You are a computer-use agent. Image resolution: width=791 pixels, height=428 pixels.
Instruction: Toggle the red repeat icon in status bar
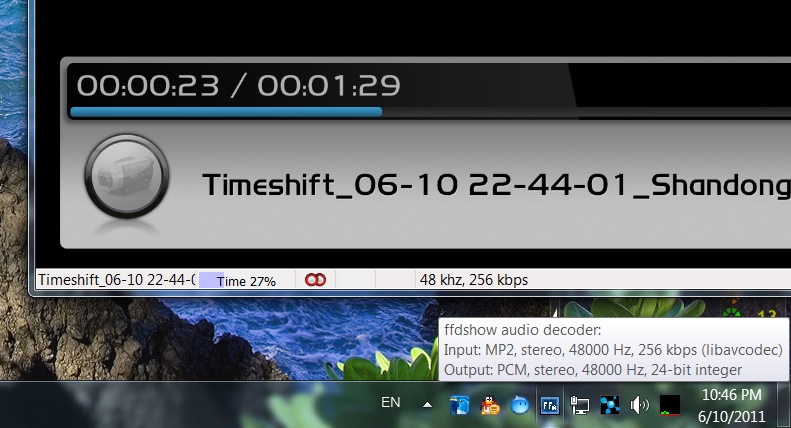(315, 280)
